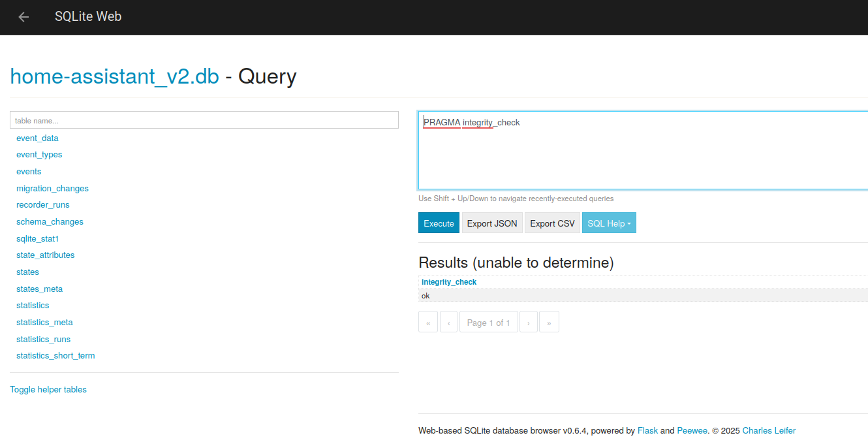The height and width of the screenshot is (446, 868).
Task: Go to next results page
Action: point(529,322)
